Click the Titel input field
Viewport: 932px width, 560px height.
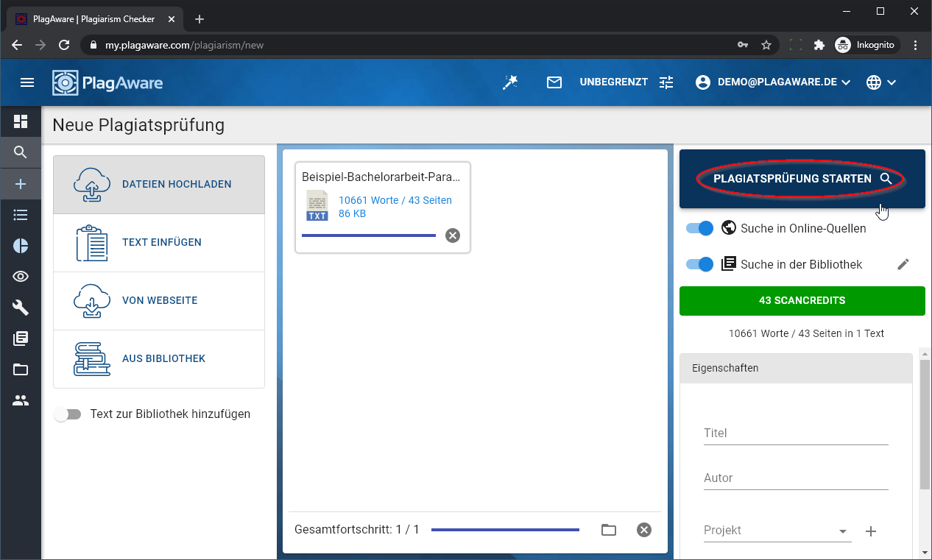tap(796, 433)
